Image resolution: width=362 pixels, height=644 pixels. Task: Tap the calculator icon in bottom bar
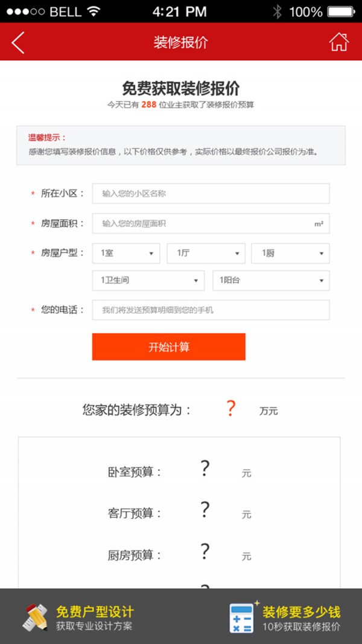pos(242,617)
